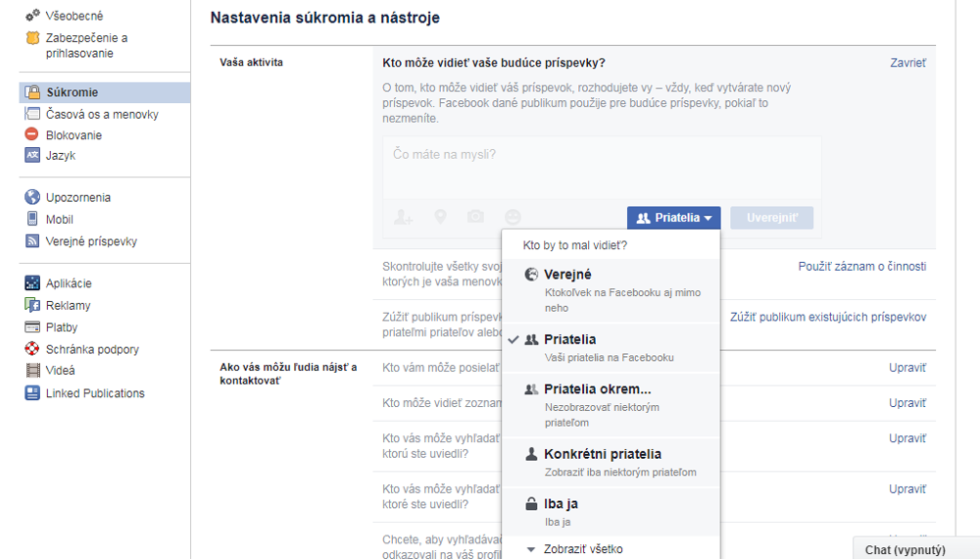The height and width of the screenshot is (559, 980).
Task: Click the lifebuoy icon beside Schránka podpory
Action: (x=32, y=348)
